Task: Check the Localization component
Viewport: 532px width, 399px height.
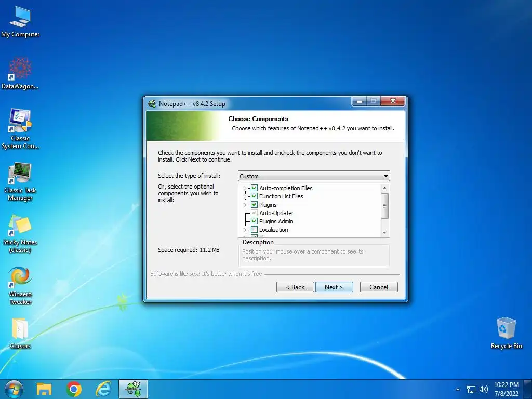Action: (x=254, y=230)
